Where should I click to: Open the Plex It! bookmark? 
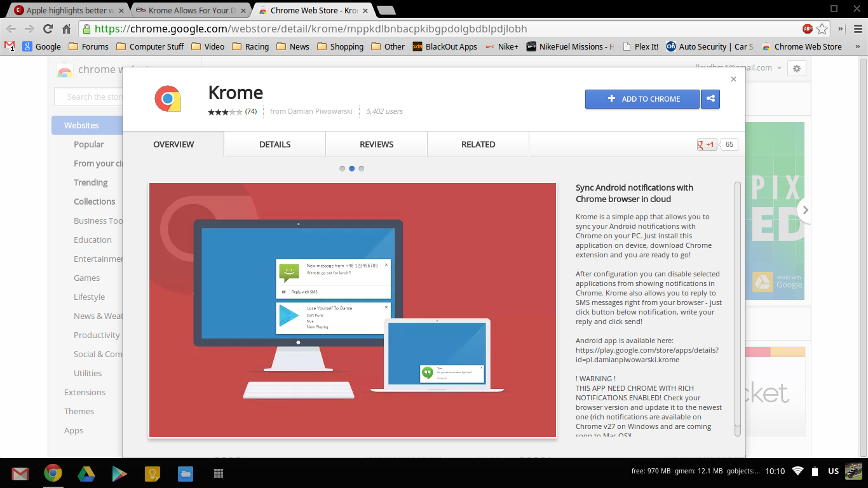pos(641,46)
